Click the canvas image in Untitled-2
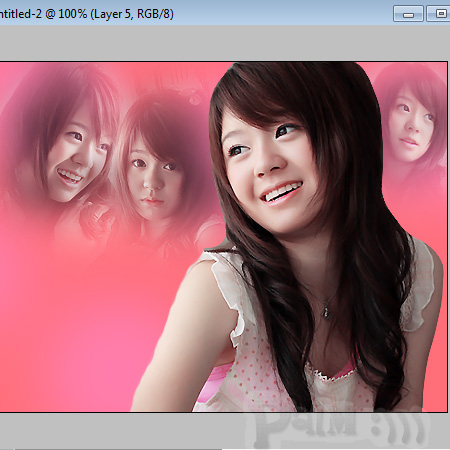The height and width of the screenshot is (450, 450). [x=223, y=237]
